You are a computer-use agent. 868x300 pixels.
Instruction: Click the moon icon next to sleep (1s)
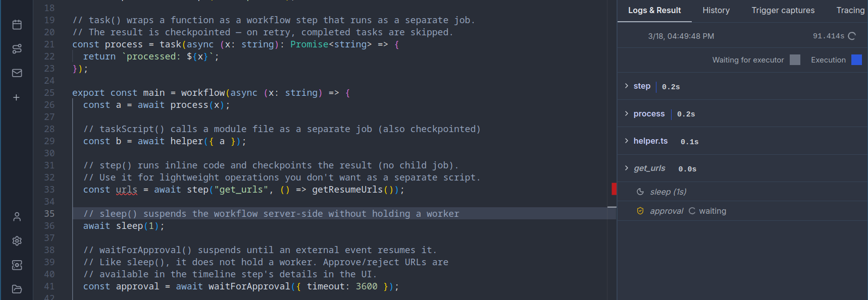click(640, 192)
